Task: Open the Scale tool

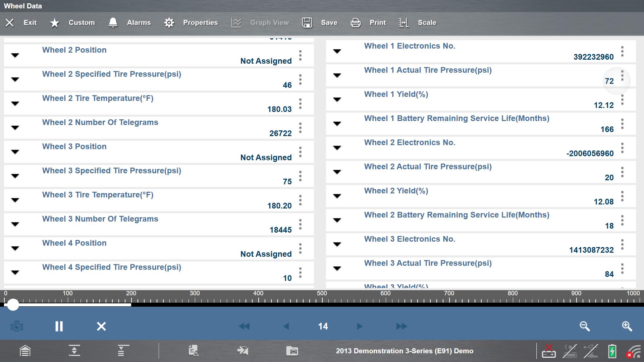Action: tap(404, 22)
